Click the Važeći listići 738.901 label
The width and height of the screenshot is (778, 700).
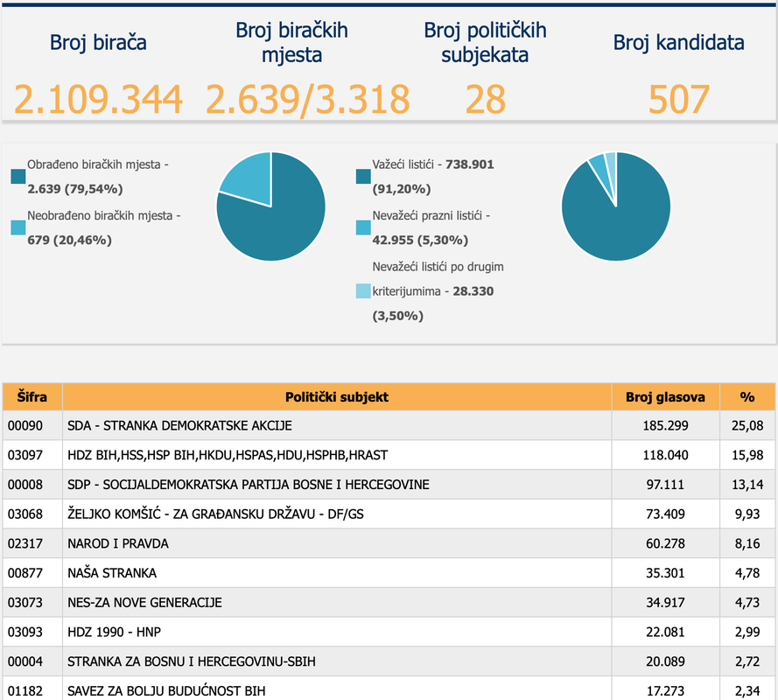click(433, 164)
